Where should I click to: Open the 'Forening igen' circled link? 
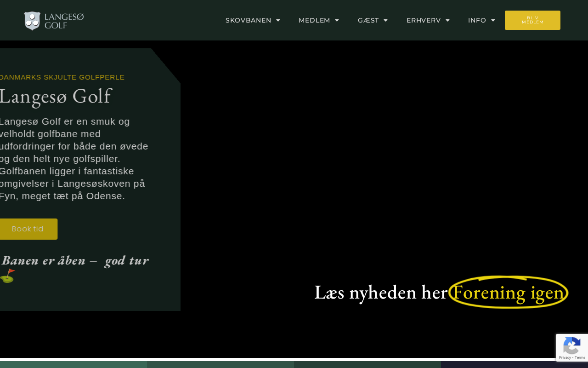tap(509, 292)
